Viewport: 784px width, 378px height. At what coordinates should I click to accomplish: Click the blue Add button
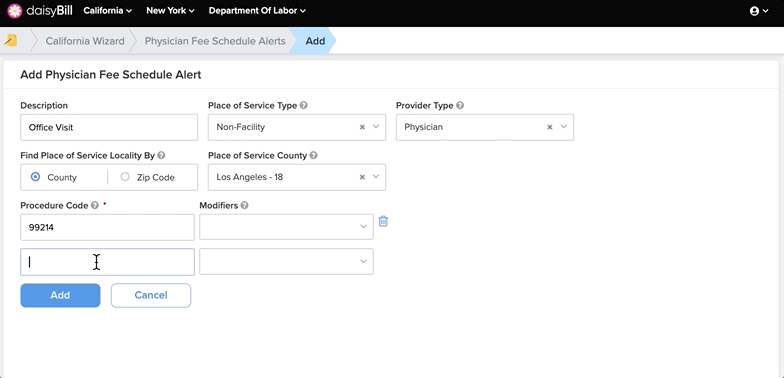60,295
